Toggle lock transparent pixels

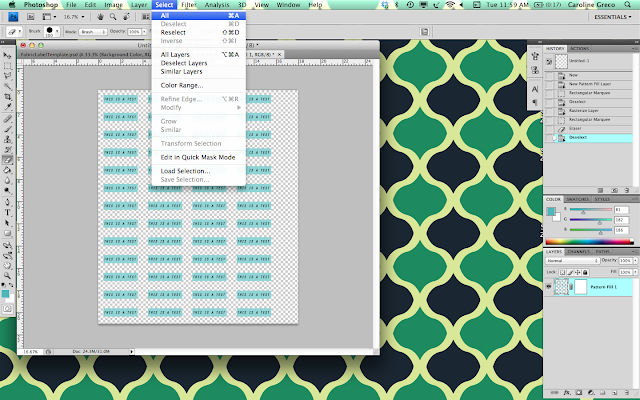[x=562, y=272]
